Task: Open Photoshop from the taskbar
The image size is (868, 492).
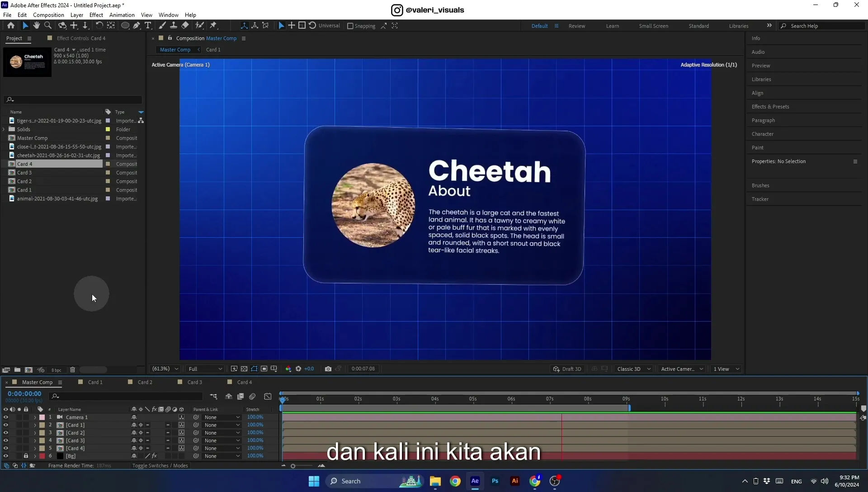Action: click(x=495, y=481)
